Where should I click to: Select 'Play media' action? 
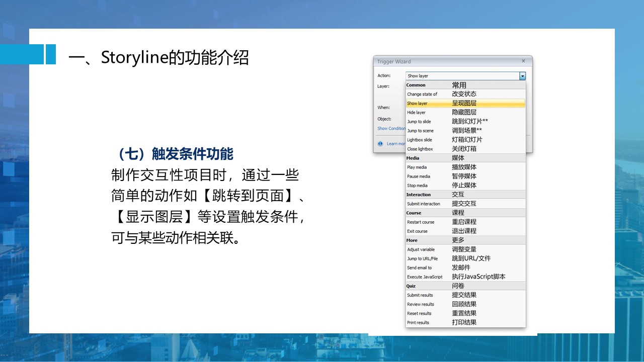[417, 167]
